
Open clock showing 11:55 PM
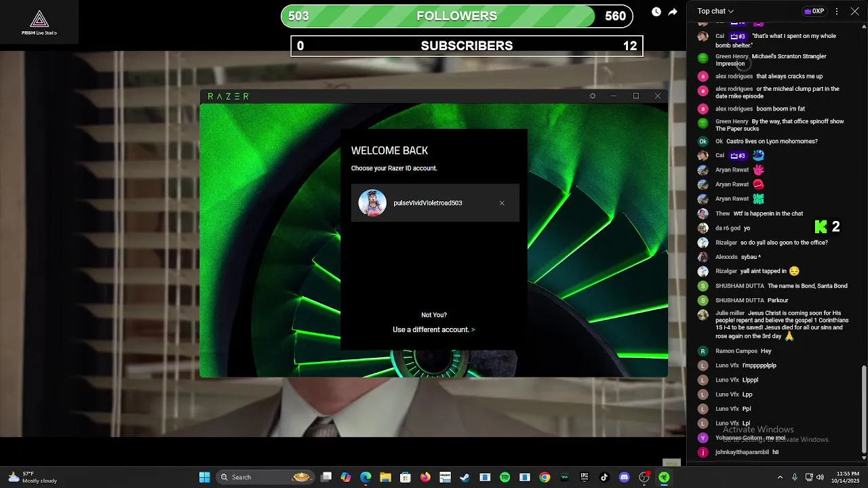point(848,477)
